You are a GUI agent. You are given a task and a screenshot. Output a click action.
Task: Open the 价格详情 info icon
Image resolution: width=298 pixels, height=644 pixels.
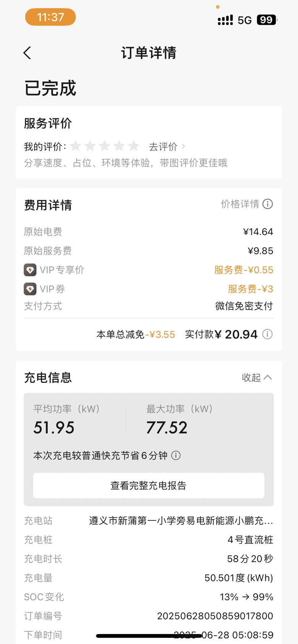pos(268,204)
